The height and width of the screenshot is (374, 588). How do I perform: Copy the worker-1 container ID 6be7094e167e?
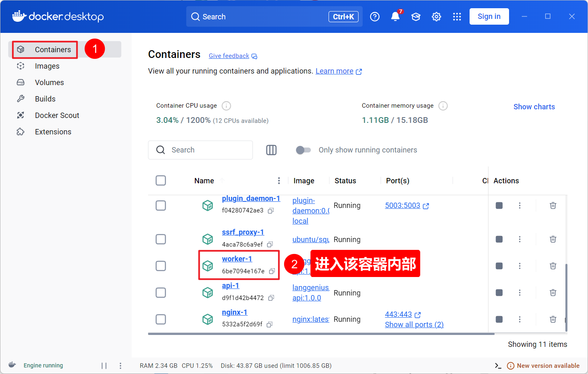(x=272, y=271)
